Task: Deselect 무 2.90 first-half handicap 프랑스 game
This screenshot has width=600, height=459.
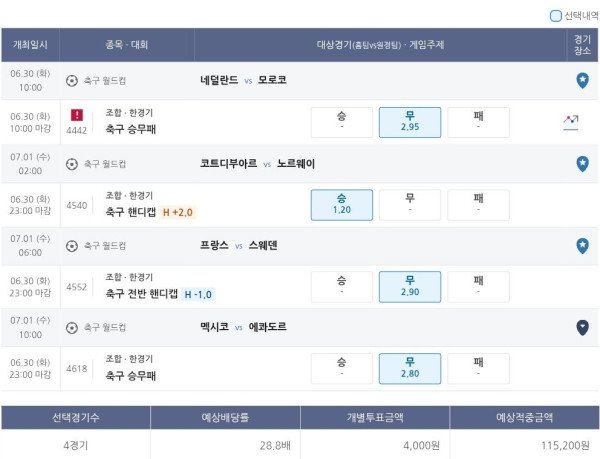Action: tap(410, 287)
